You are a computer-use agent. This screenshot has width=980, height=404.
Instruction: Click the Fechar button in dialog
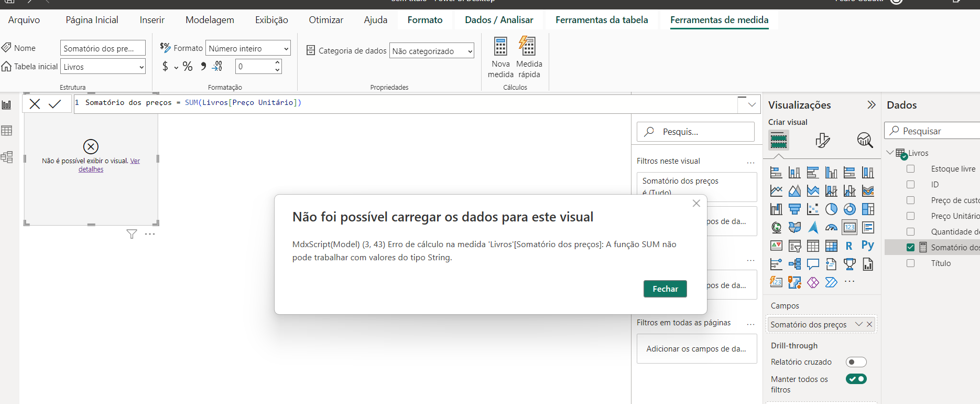(665, 289)
